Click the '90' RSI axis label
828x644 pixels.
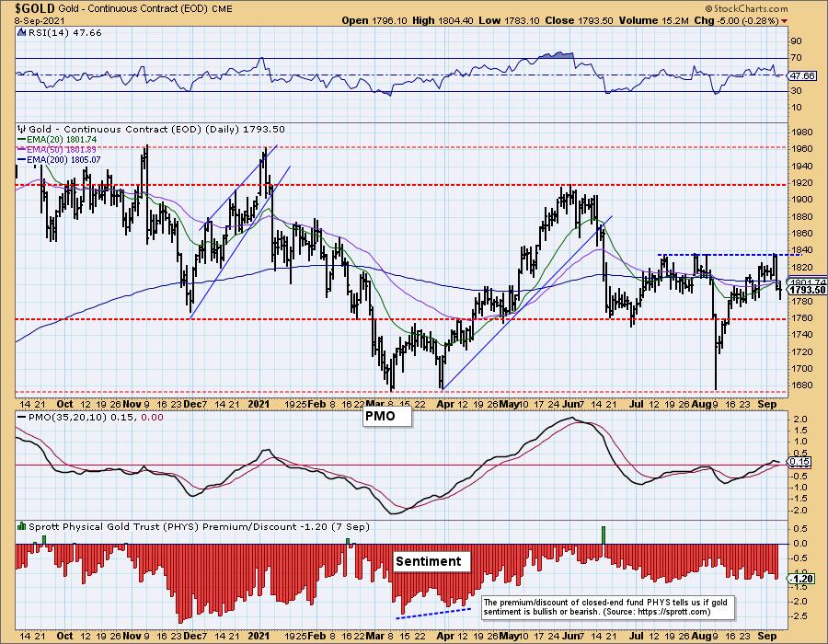pyautogui.click(x=797, y=41)
